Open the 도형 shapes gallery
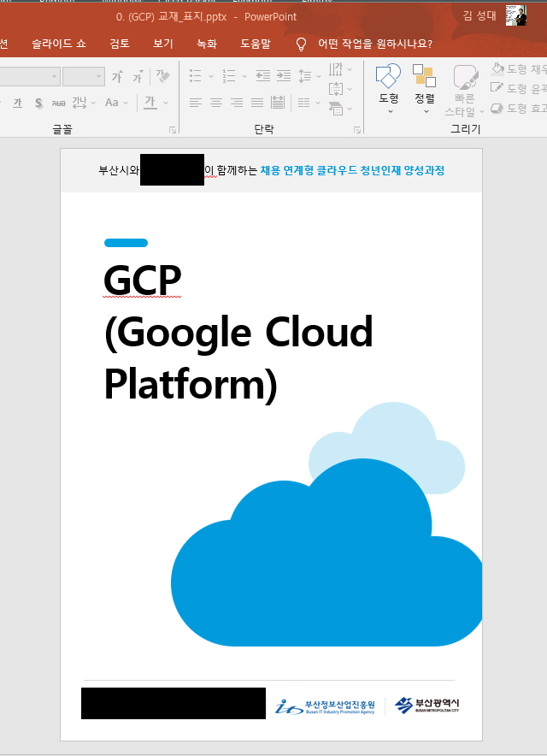The height and width of the screenshot is (756, 547). pos(388,89)
